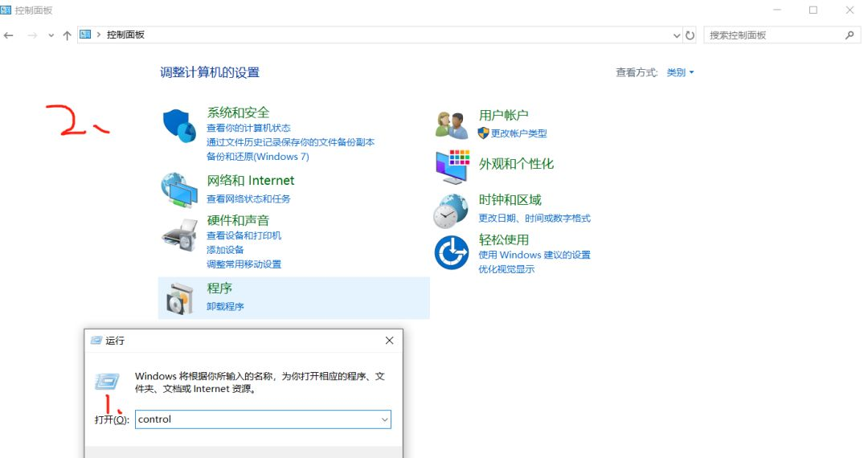Open 用户帐户 category
The width and height of the screenshot is (868, 458).
[504, 115]
